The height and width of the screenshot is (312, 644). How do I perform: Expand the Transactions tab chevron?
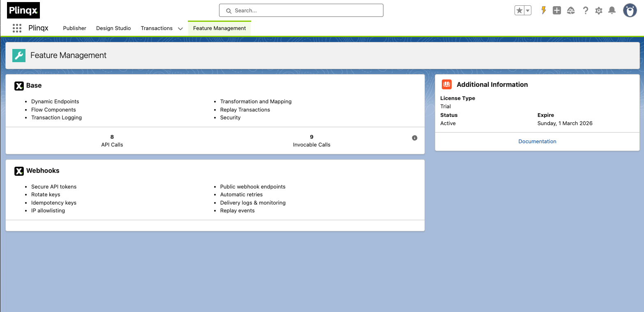pos(180,28)
